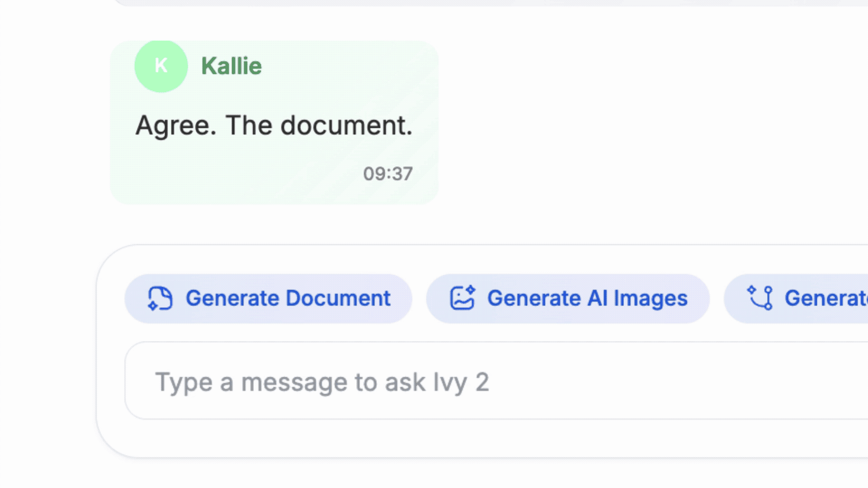Click the 09:37 message timestamp

point(388,174)
